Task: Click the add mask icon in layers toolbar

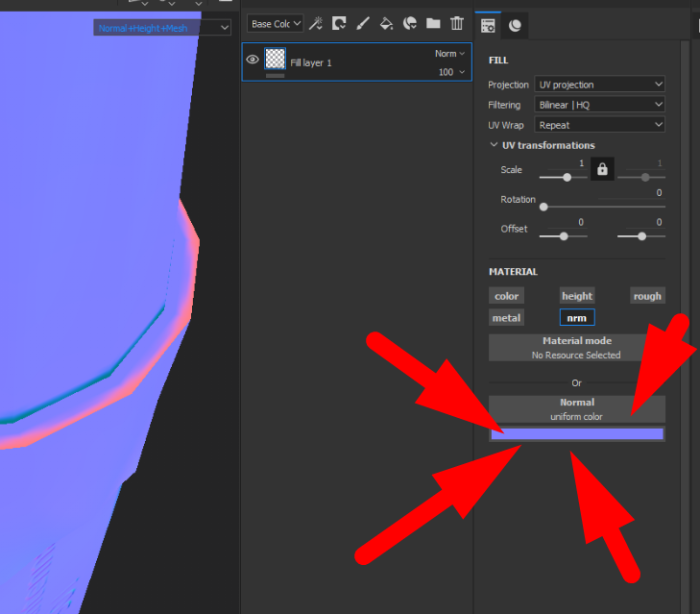Action: click(x=339, y=23)
